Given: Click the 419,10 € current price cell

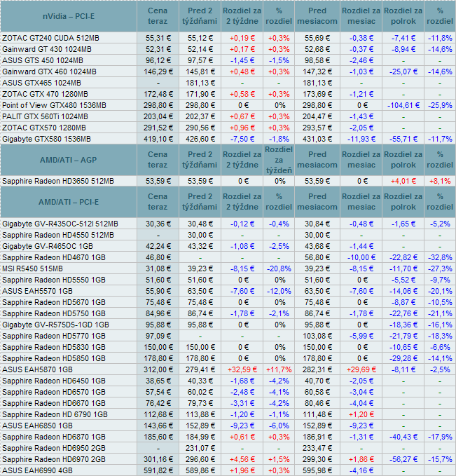Looking at the screenshot, I should [158, 140].
